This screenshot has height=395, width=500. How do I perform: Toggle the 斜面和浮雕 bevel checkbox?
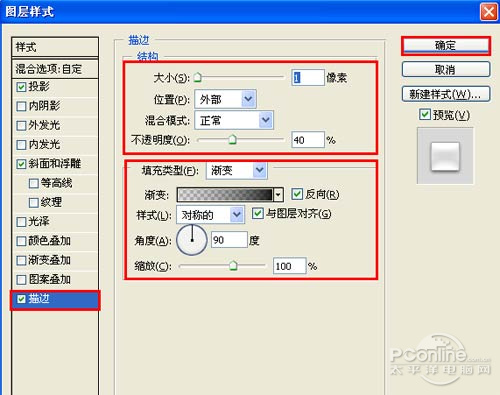pyautogui.click(x=21, y=164)
